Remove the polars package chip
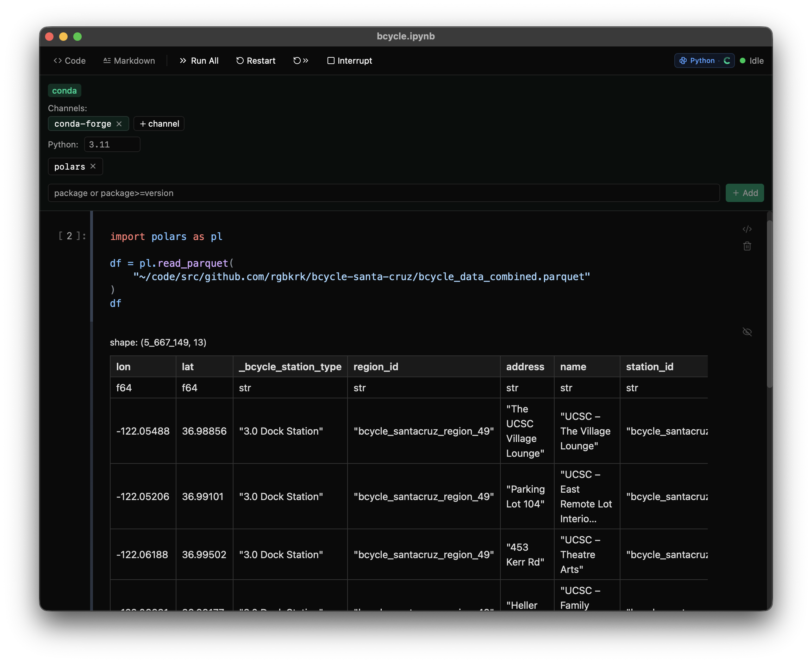 click(x=93, y=166)
